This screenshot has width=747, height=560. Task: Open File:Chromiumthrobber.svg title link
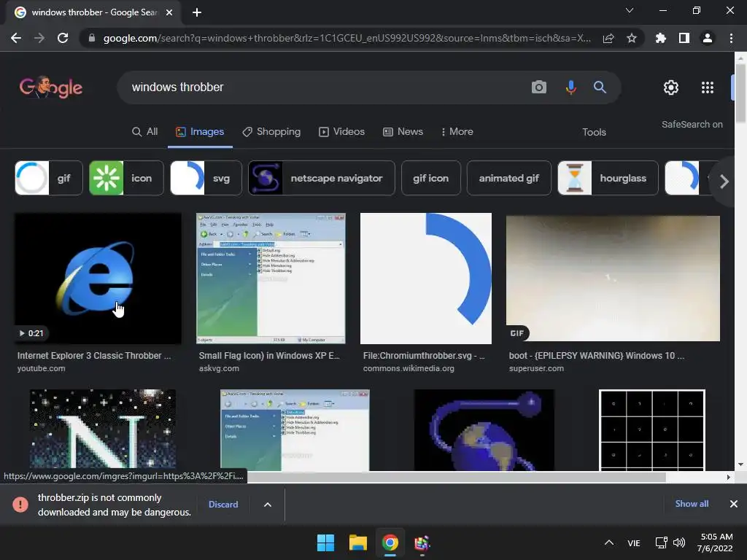pyautogui.click(x=424, y=356)
